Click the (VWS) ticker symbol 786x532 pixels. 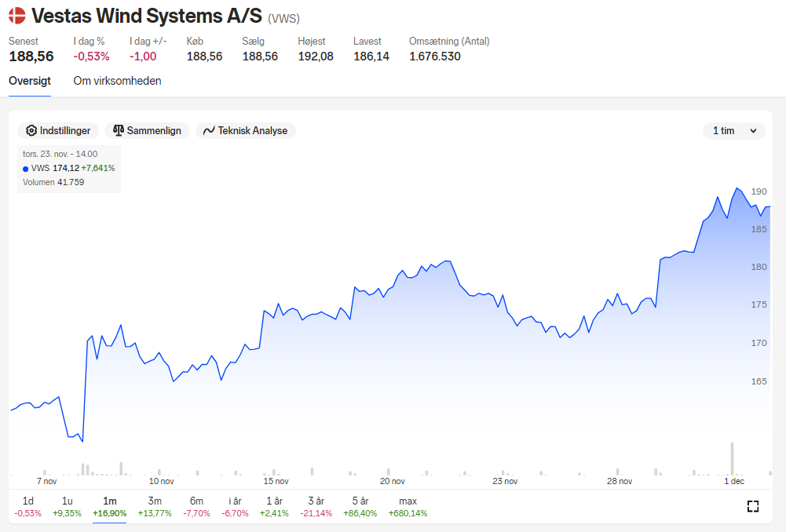tap(283, 19)
